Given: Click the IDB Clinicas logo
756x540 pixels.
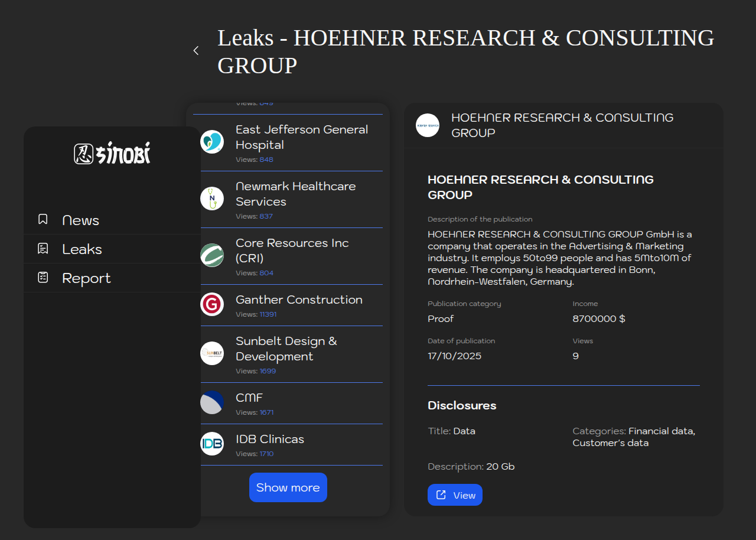Looking at the screenshot, I should (212, 444).
